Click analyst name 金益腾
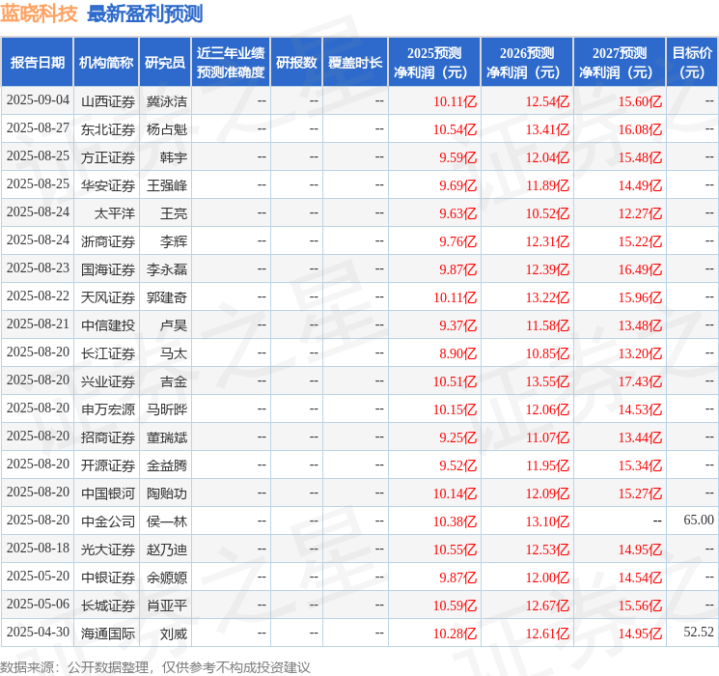 coord(166,465)
